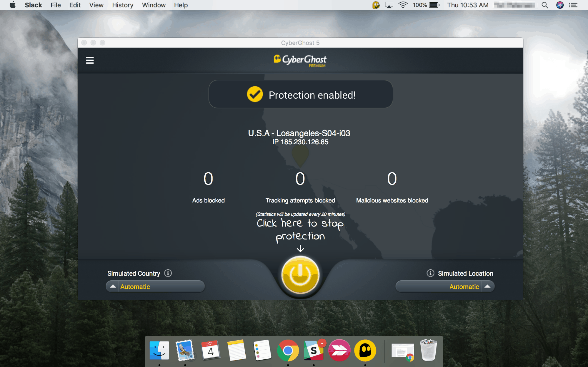The height and width of the screenshot is (367, 588).
Task: Click the yellow power button to stop protection
Action: [300, 275]
